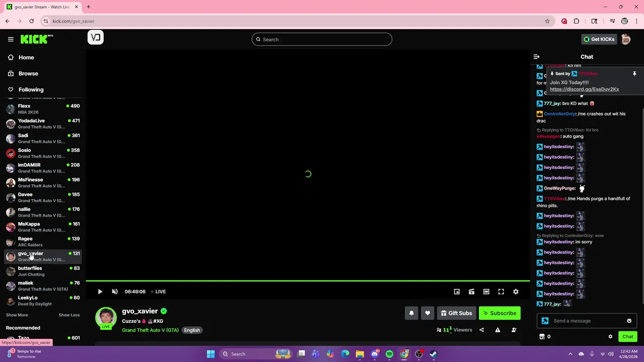Viewport: 644px width, 362px height.
Task: Reload the browser page
Action: [31, 21]
